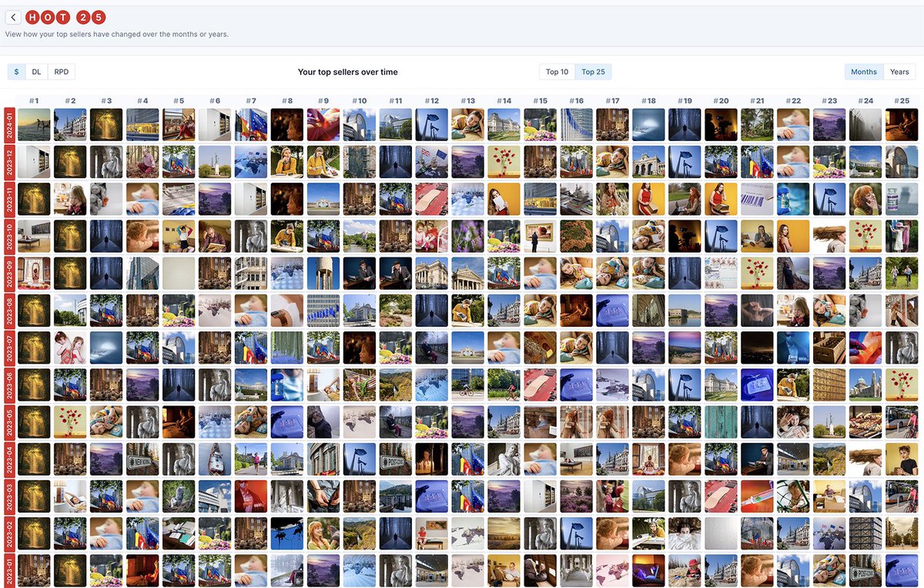
Task: Click the #25 column header
Action: click(902, 100)
